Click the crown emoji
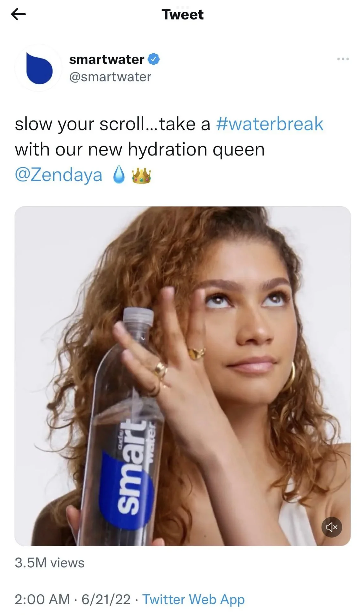The height and width of the screenshot is (615, 364). pyautogui.click(x=141, y=176)
